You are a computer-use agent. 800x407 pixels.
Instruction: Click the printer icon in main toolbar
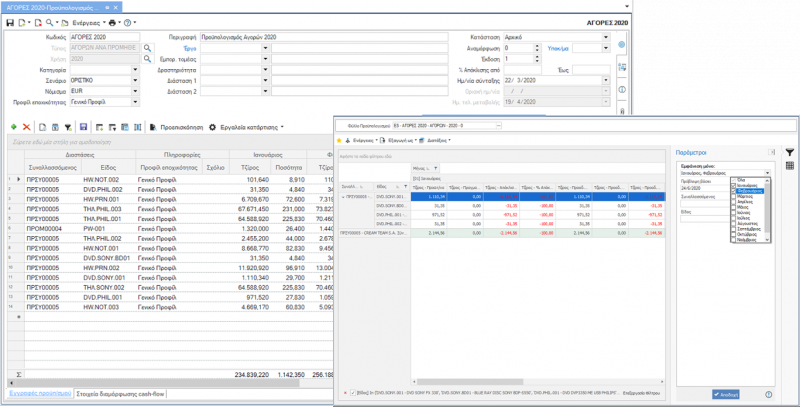112,23
